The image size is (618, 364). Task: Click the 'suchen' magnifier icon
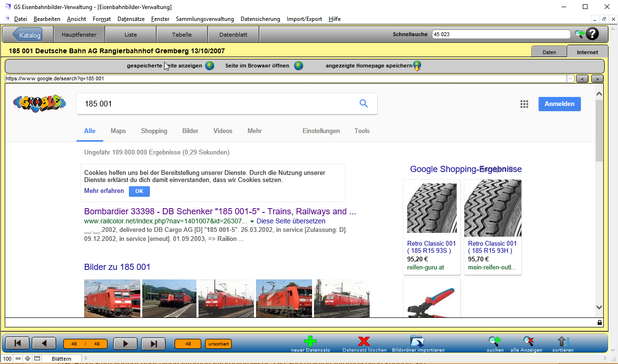pyautogui.click(x=494, y=341)
